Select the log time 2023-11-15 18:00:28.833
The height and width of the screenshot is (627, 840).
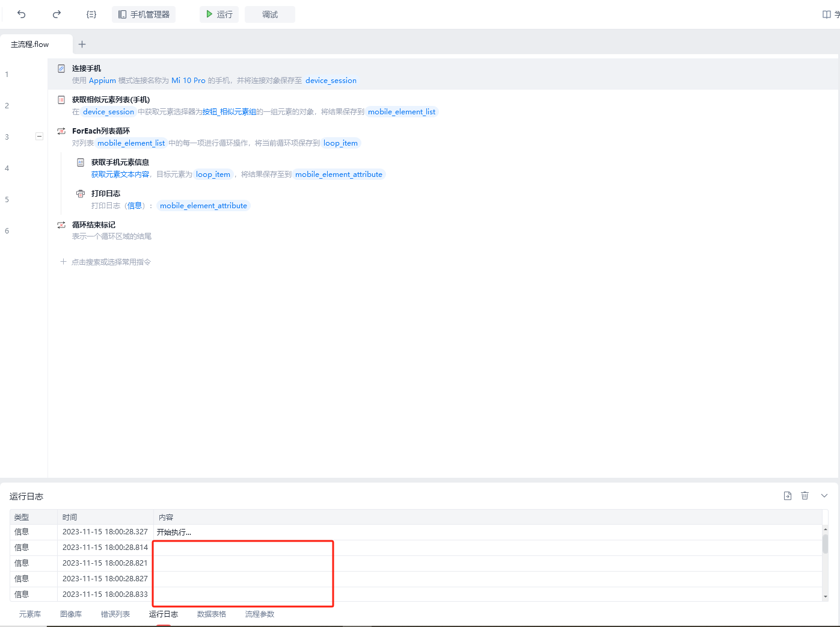pos(105,595)
